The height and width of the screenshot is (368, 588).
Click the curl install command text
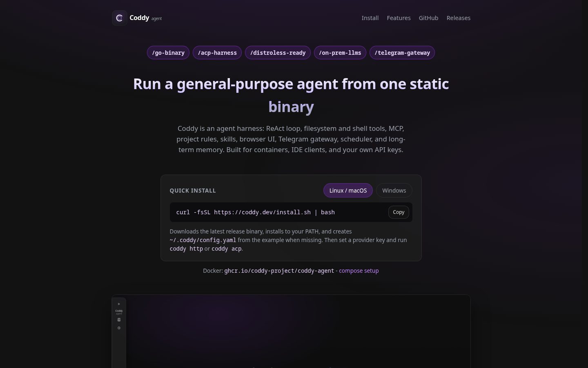click(256, 212)
